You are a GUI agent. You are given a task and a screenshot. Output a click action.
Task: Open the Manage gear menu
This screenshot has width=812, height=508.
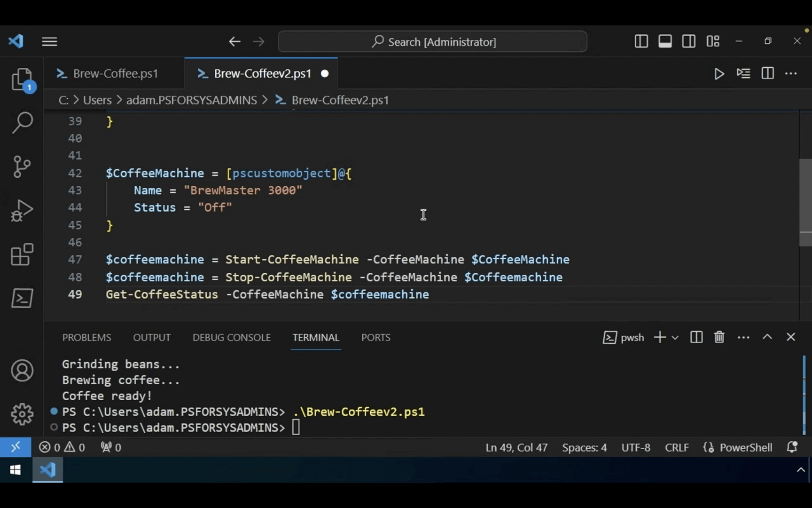click(x=22, y=414)
